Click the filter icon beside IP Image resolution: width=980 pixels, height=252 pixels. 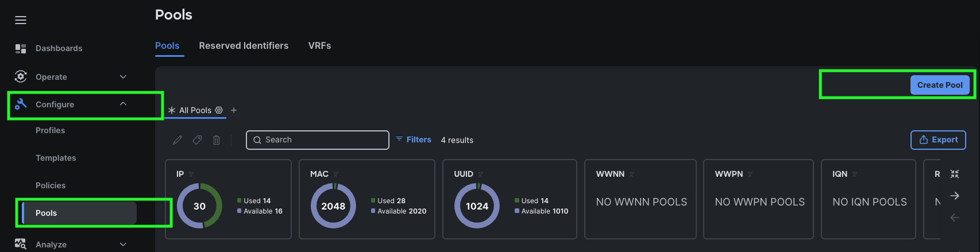tap(191, 175)
